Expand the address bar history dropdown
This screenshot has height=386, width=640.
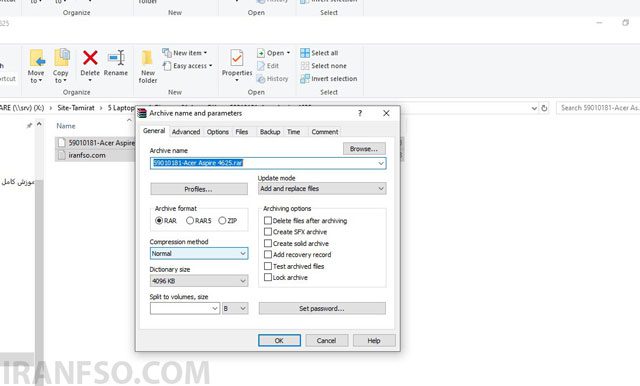pos(534,108)
